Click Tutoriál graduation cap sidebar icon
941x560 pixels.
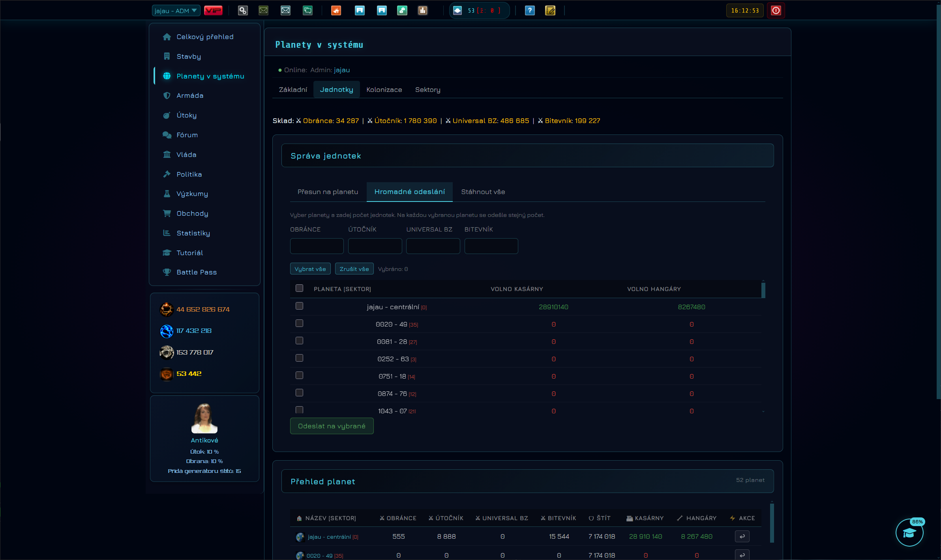point(167,253)
